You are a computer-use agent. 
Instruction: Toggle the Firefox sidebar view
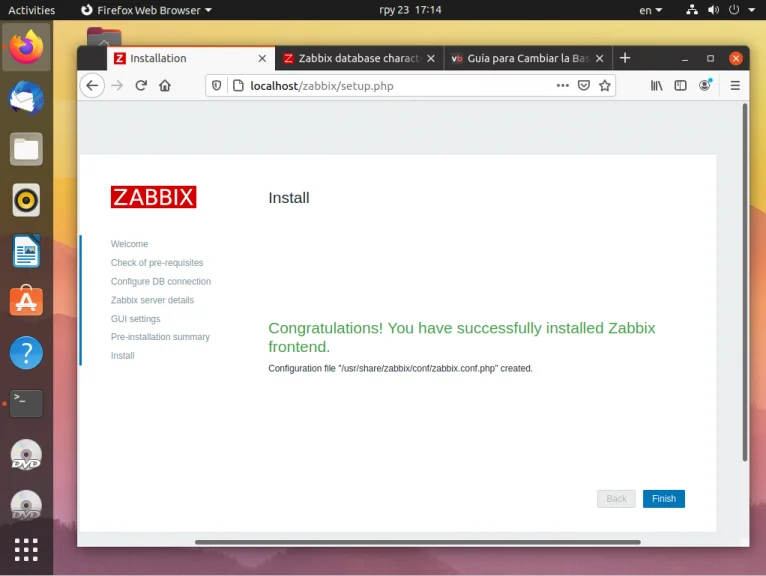click(681, 86)
